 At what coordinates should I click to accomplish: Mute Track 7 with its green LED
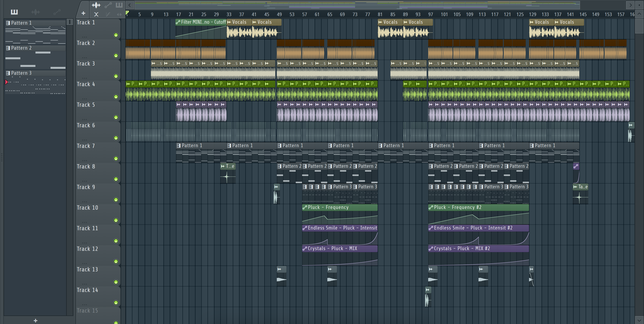(116, 158)
